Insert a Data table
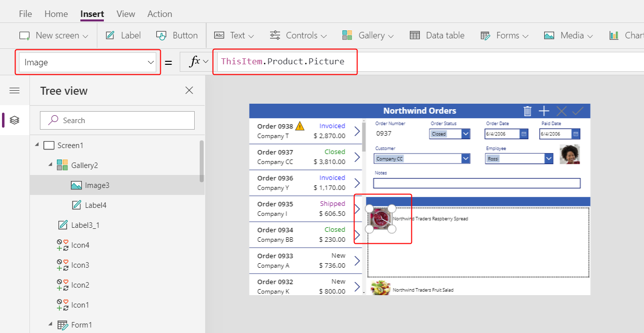644x333 pixels. click(437, 35)
